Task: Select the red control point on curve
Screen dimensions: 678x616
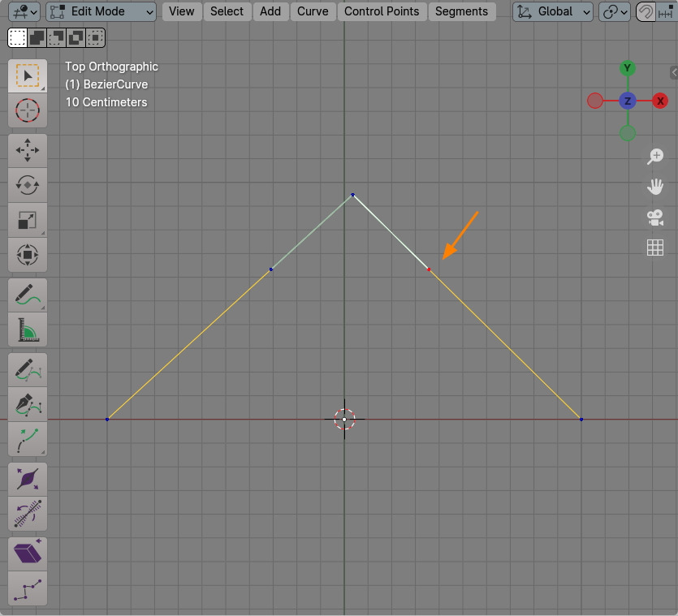Action: pyautogui.click(x=429, y=269)
